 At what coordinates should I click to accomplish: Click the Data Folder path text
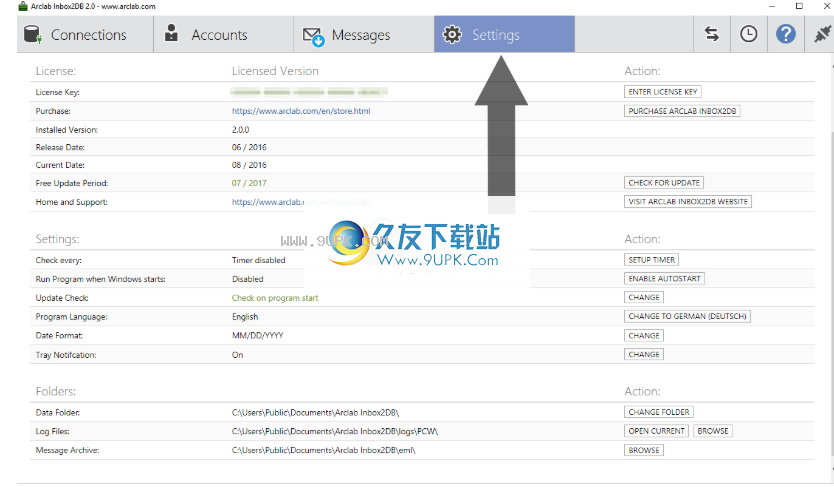click(x=315, y=413)
